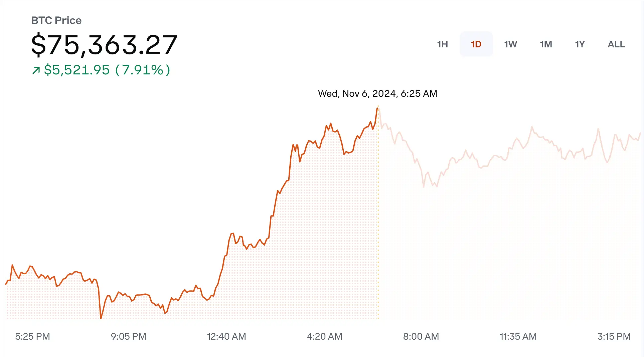Viewport: 644px width, 357px height.
Task: Click the 4:20 AM time marker
Action: [324, 336]
